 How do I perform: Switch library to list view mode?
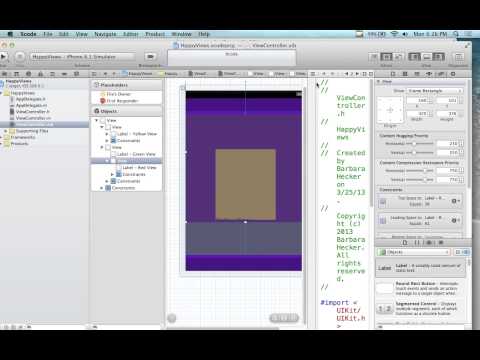(x=466, y=252)
